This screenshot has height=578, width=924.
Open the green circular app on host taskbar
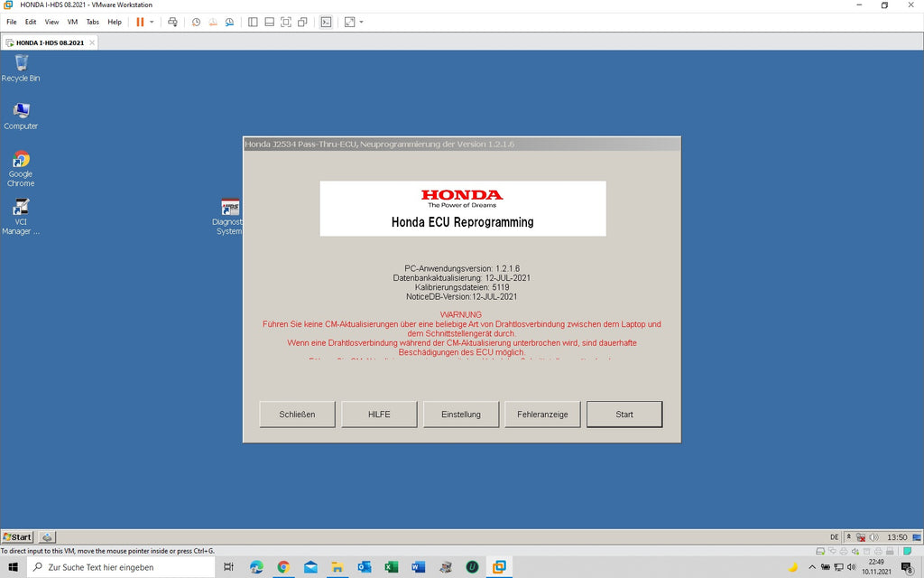coord(472,567)
